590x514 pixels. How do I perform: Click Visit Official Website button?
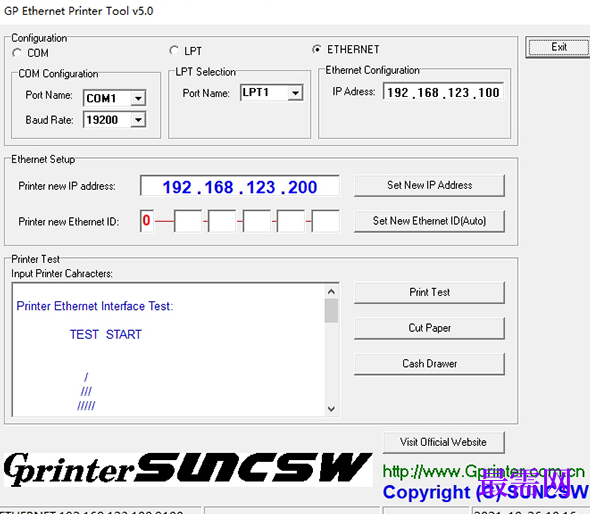pos(443,442)
